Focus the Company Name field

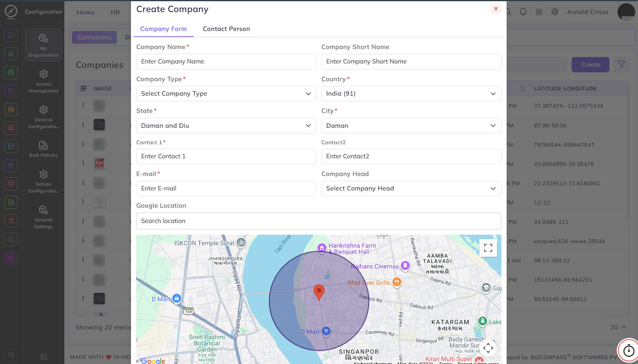[226, 61]
